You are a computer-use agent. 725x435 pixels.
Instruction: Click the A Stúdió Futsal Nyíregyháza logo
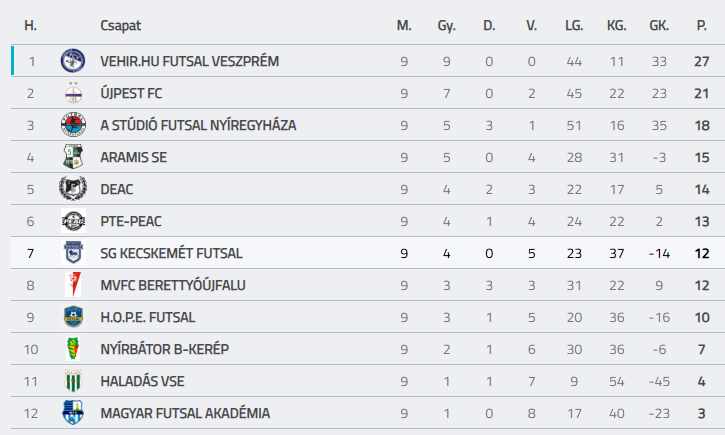pos(73,126)
